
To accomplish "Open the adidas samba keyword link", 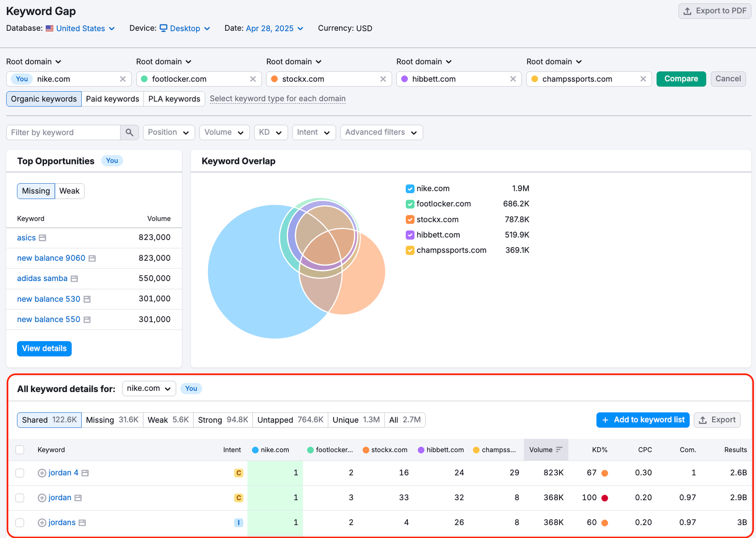I will (x=42, y=278).
